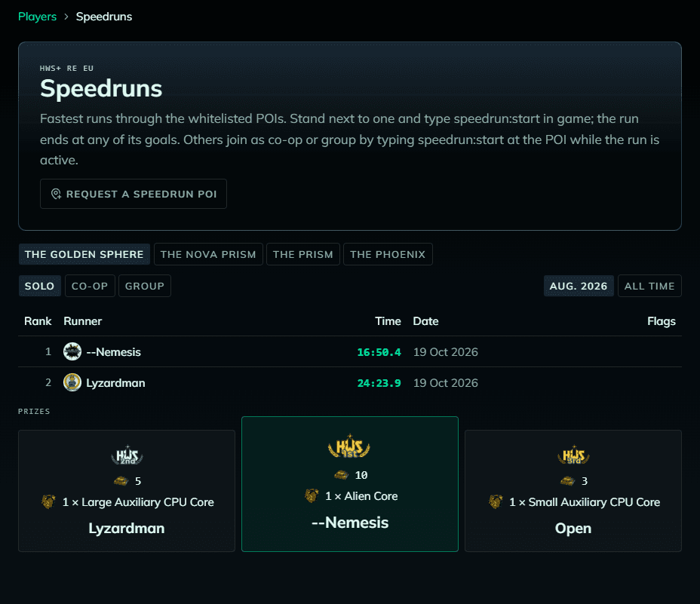Screen dimensions: 700x604
Task: Click the --Nemesis winner name in first prize card
Action: [350, 523]
